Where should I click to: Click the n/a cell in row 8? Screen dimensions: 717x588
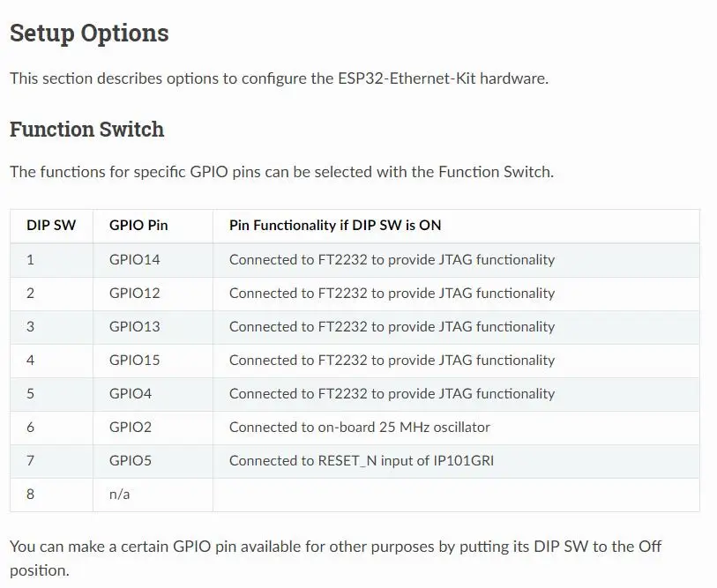click(120, 495)
